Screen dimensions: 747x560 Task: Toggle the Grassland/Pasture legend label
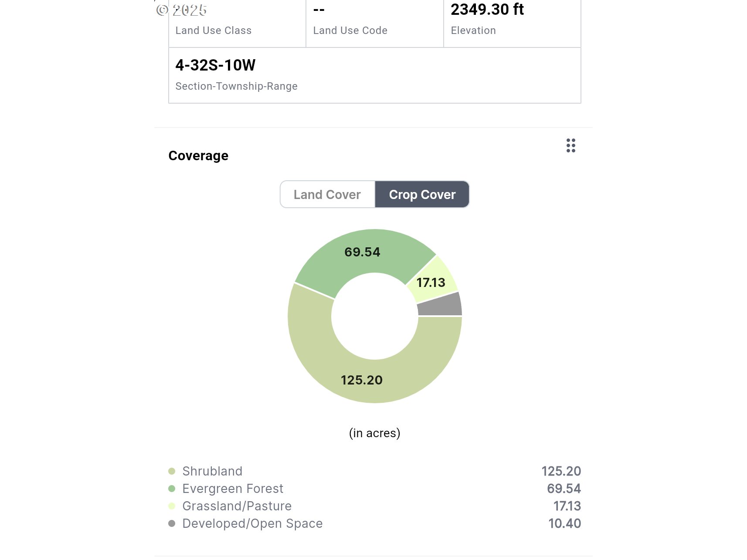237,506
